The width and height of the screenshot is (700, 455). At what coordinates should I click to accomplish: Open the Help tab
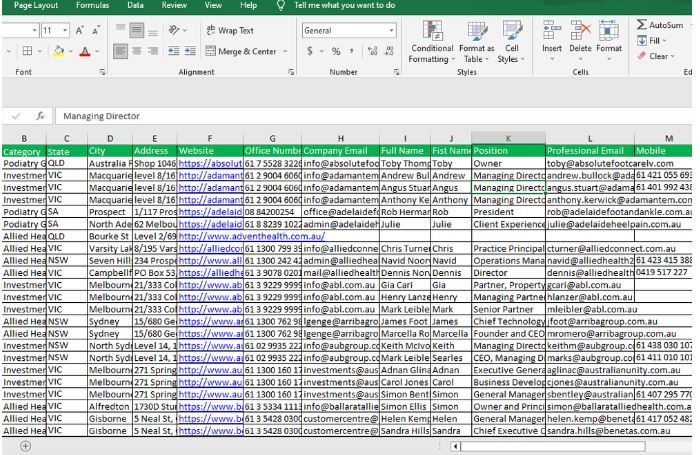click(x=248, y=5)
